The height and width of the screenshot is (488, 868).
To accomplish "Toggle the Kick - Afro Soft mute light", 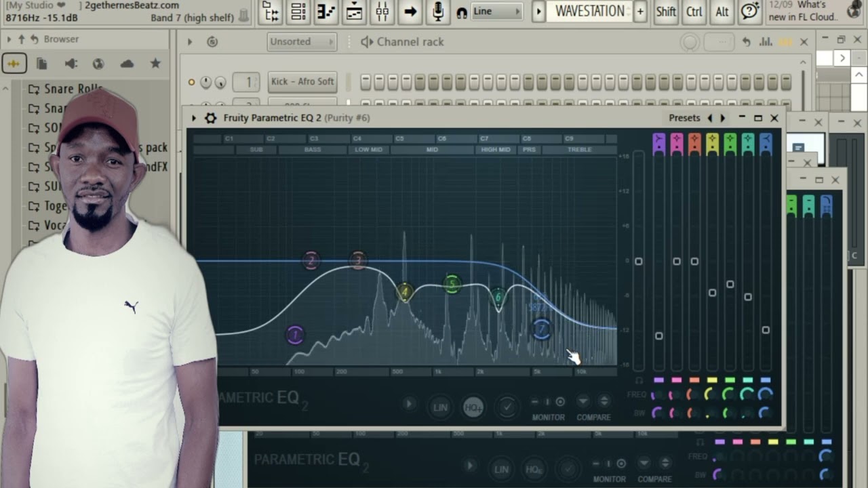I will tap(191, 82).
